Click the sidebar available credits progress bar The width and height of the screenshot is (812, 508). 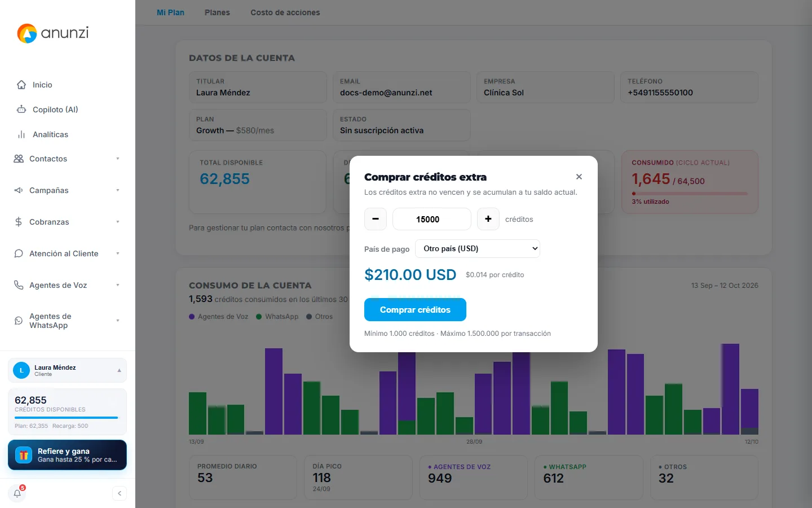(x=67, y=418)
